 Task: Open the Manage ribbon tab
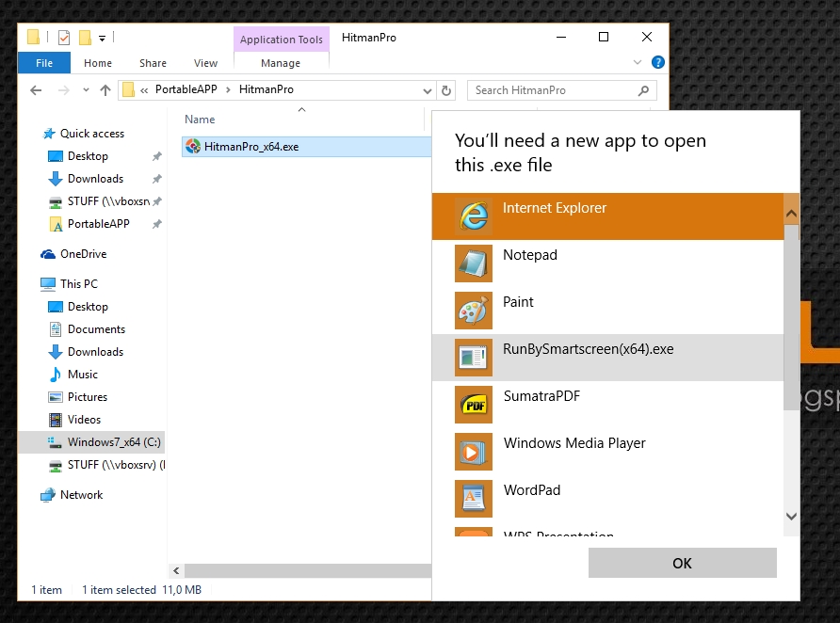click(x=281, y=63)
